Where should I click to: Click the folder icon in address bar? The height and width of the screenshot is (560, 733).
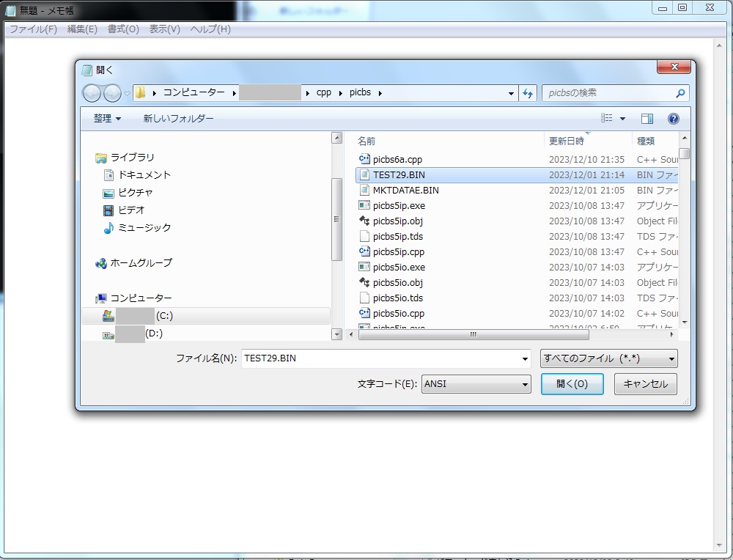pos(140,92)
